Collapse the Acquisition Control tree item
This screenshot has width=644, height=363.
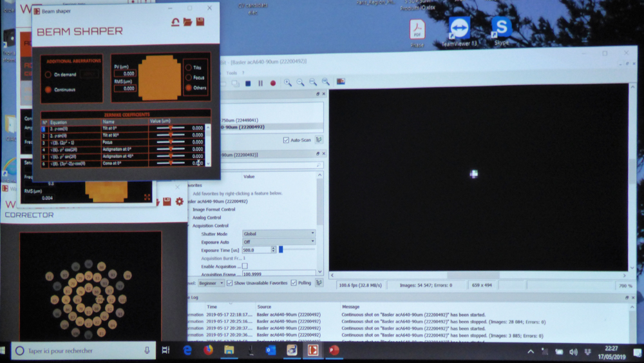(x=189, y=226)
